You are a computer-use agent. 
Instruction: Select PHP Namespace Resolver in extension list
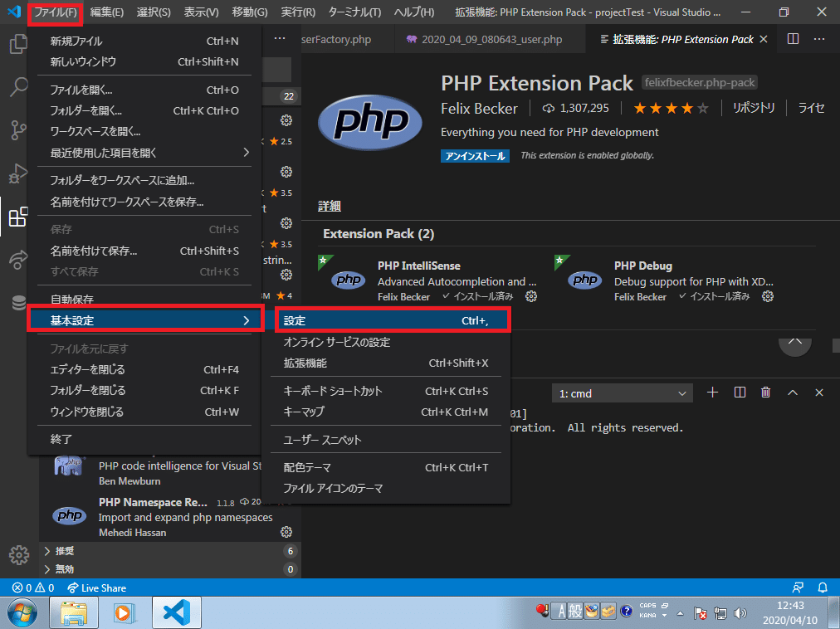[x=170, y=516]
